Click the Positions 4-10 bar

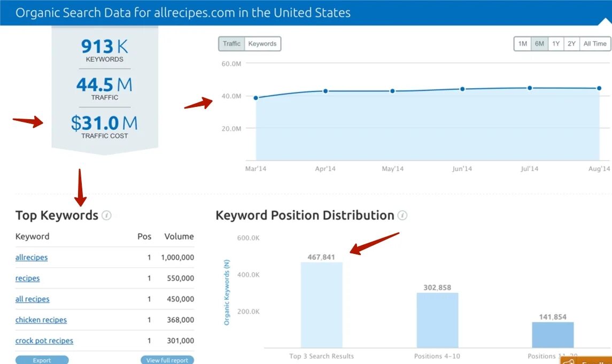tap(437, 320)
